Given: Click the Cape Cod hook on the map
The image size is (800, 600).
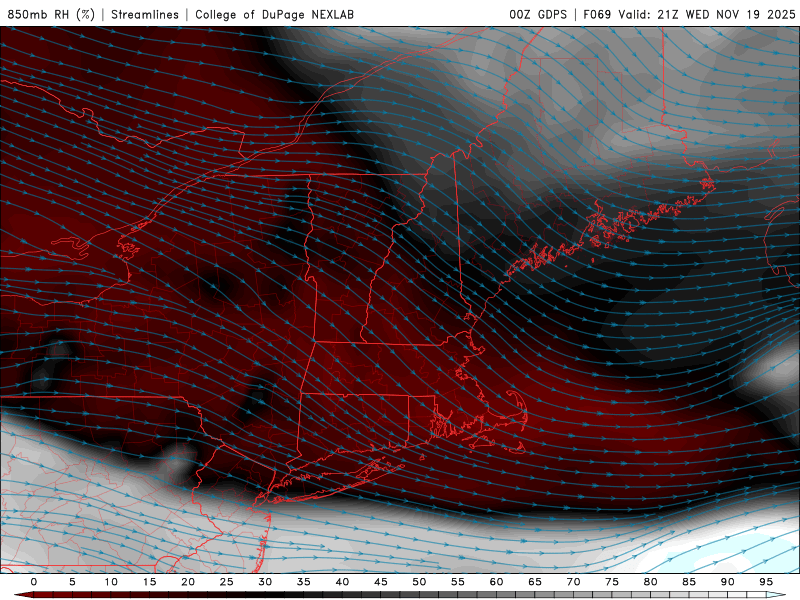Looking at the screenshot, I should (515, 408).
